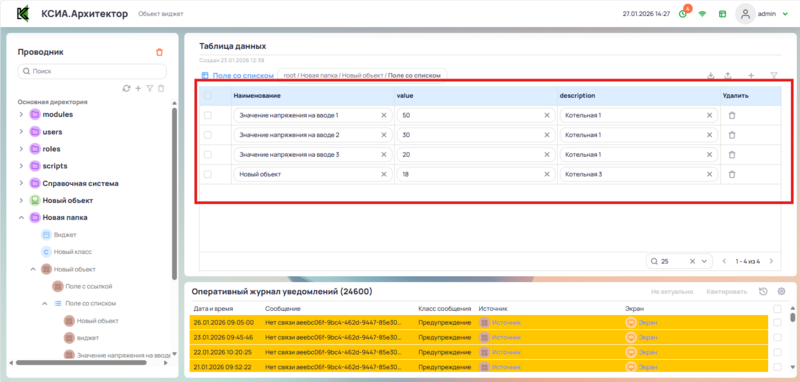Open Источник link for 26.01.2026 notification
Image resolution: width=800 pixels, height=382 pixels.
pyautogui.click(x=507, y=322)
